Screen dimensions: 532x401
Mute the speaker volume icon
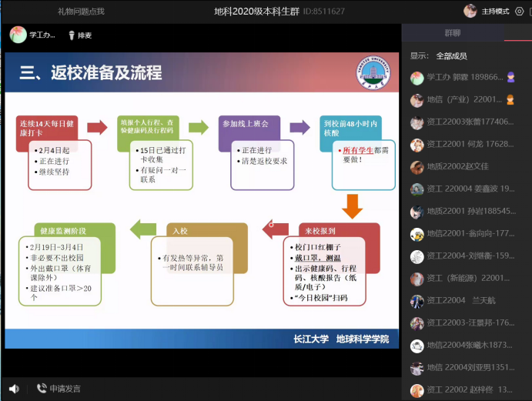(x=14, y=389)
